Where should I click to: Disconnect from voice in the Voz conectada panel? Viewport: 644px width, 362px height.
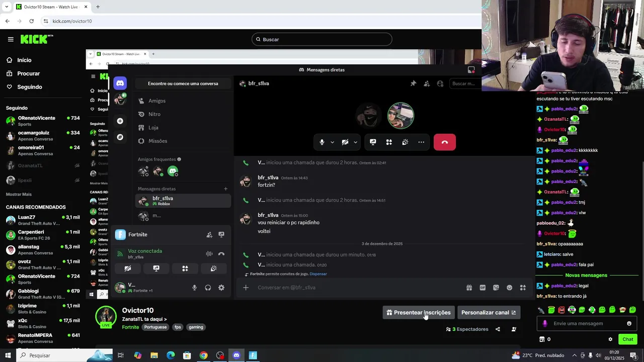pyautogui.click(x=221, y=254)
